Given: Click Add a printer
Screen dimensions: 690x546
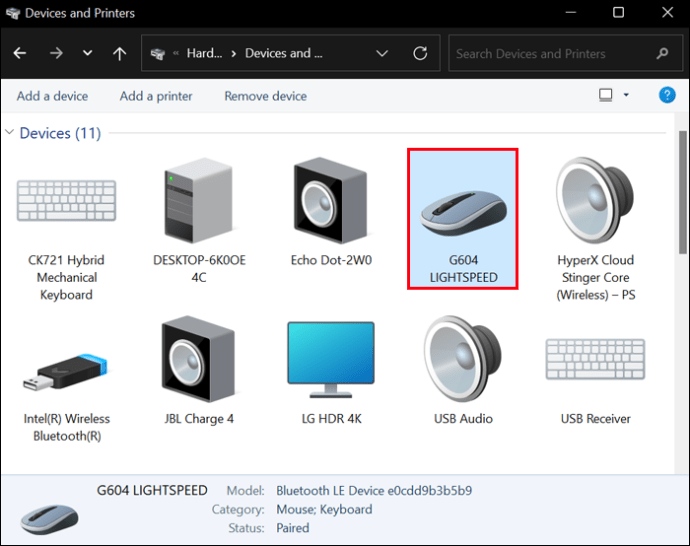Looking at the screenshot, I should [x=156, y=96].
